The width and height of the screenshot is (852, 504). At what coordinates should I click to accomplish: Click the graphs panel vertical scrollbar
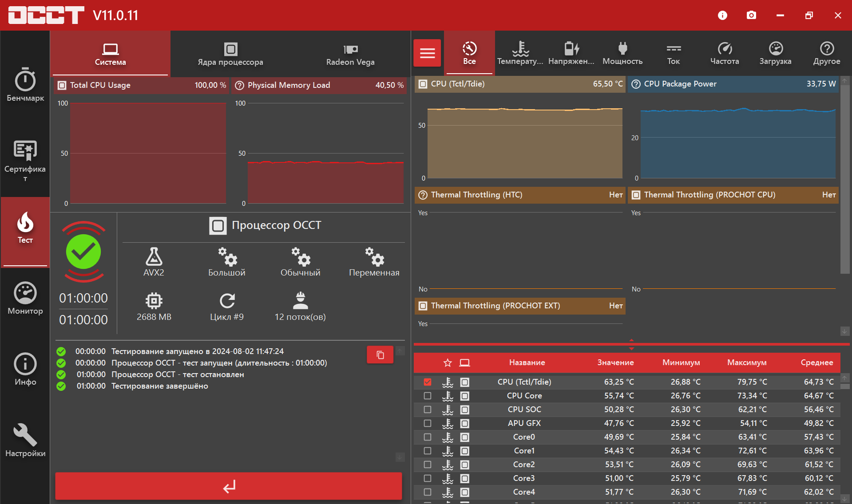(844, 180)
